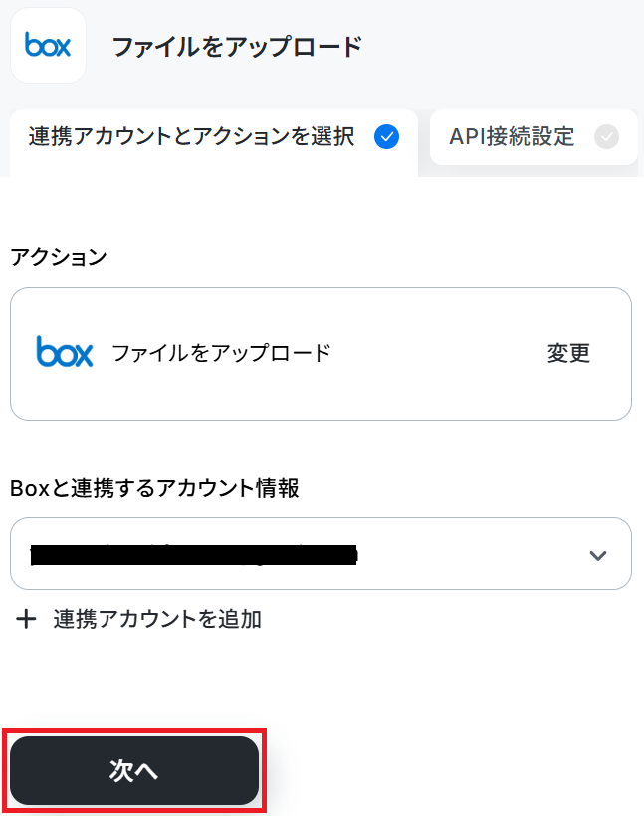Open the API接続設定 tab
The height and width of the screenshot is (816, 644).
(x=534, y=137)
